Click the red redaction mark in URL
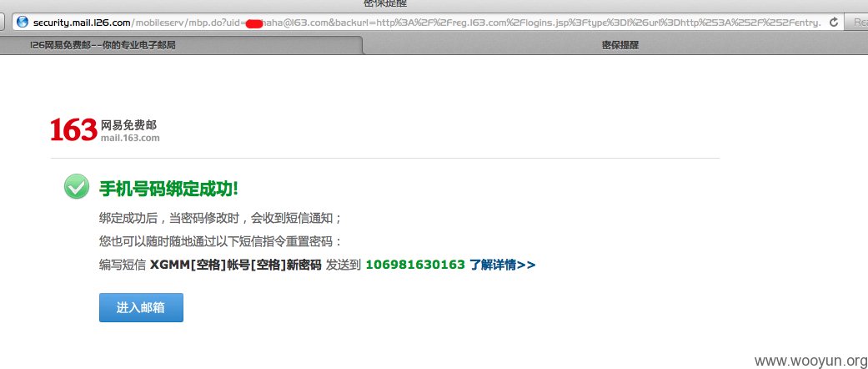The width and height of the screenshot is (868, 369). pos(254,23)
